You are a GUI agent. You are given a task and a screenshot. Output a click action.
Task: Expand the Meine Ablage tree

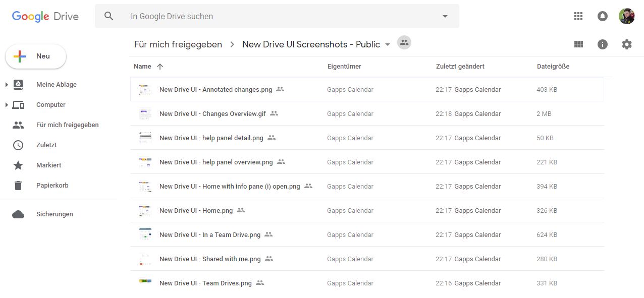tap(6, 85)
